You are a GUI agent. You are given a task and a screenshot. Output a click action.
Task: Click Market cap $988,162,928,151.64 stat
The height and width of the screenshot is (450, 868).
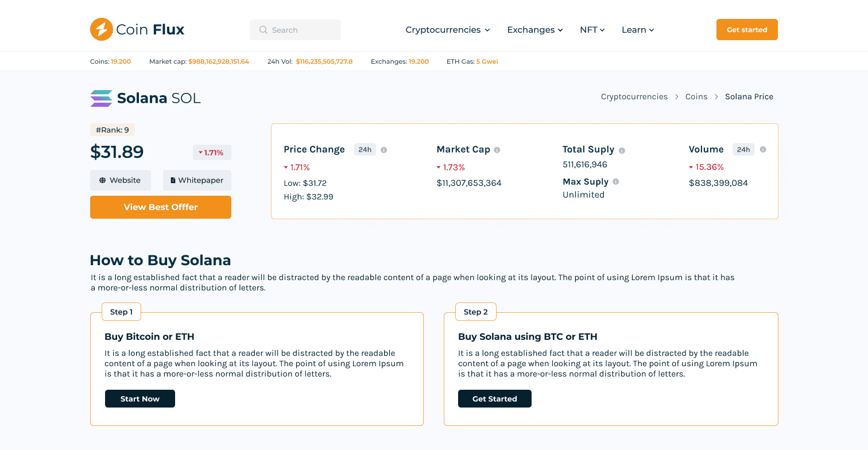[x=199, y=61]
